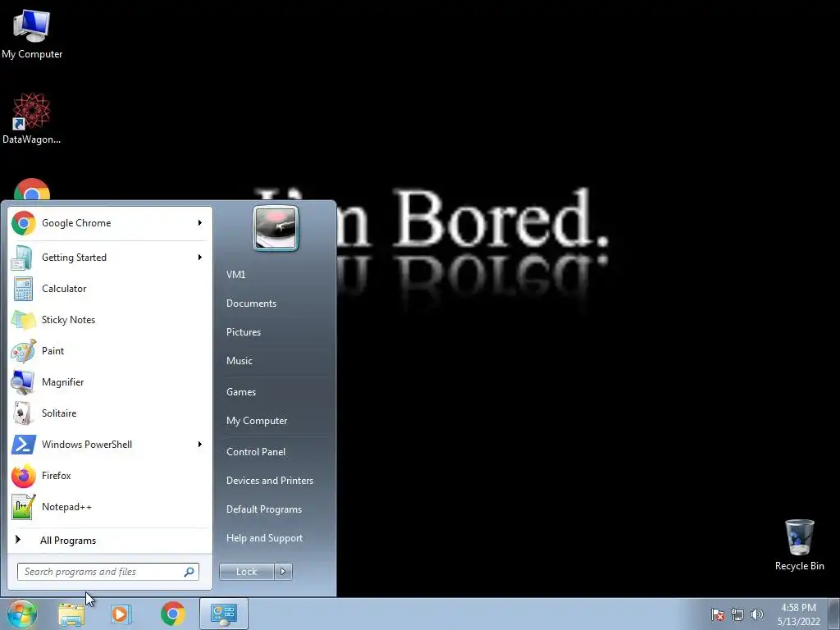Open Chrome from the taskbar

(172, 614)
